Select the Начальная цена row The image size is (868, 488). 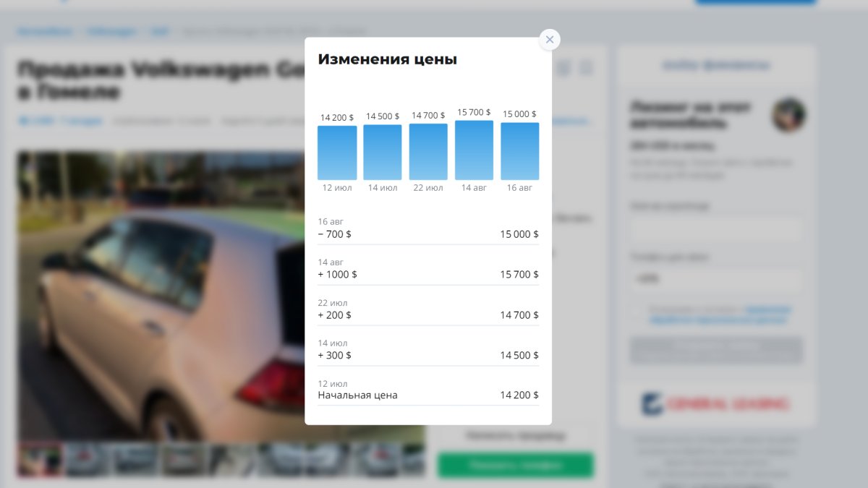tap(428, 390)
